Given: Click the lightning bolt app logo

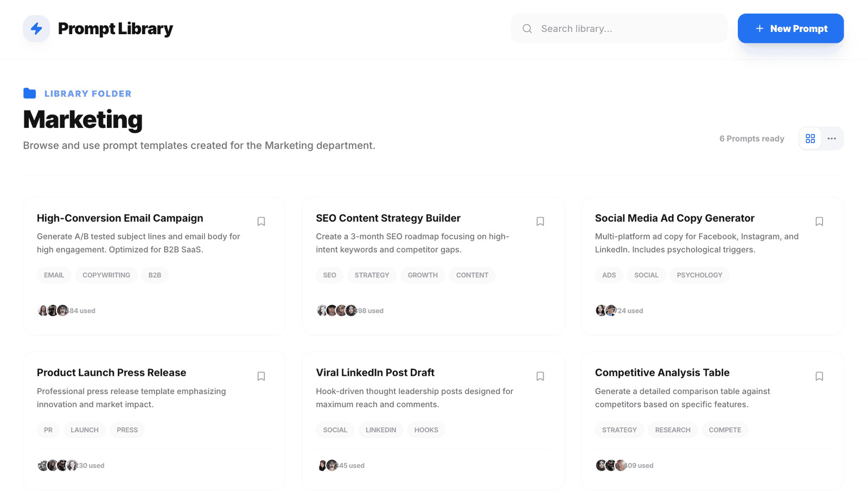Looking at the screenshot, I should click(36, 29).
